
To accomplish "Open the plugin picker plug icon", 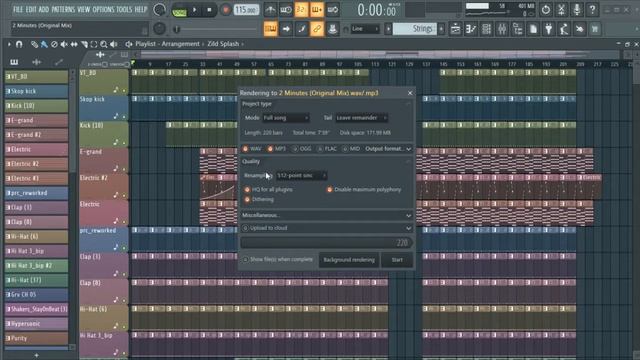I will (549, 29).
